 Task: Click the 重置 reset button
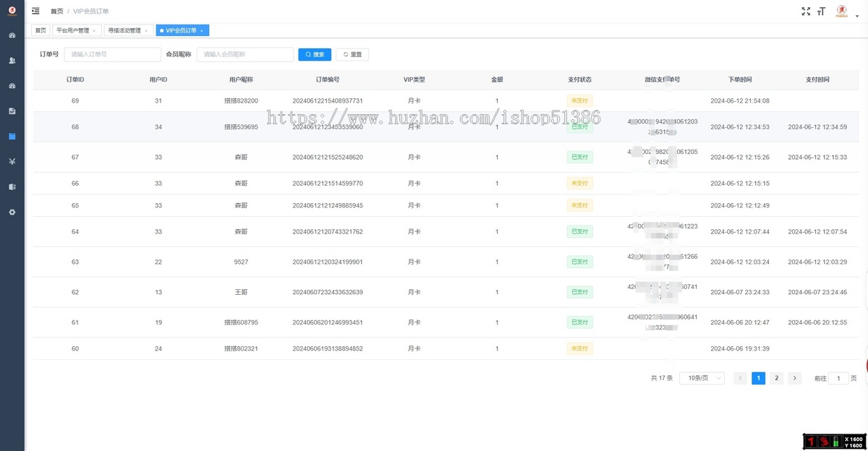click(352, 54)
